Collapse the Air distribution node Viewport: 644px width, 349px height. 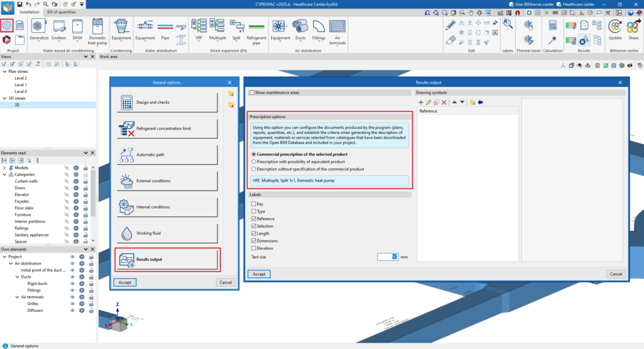pyautogui.click(x=11, y=263)
